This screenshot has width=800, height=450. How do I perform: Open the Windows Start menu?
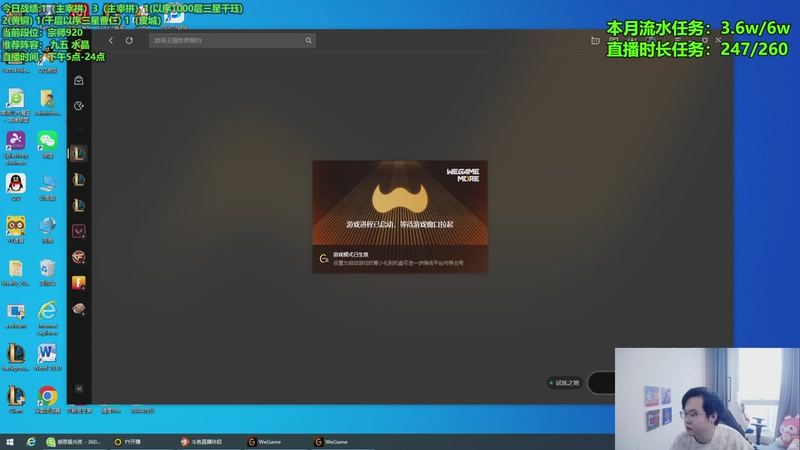pos(10,442)
